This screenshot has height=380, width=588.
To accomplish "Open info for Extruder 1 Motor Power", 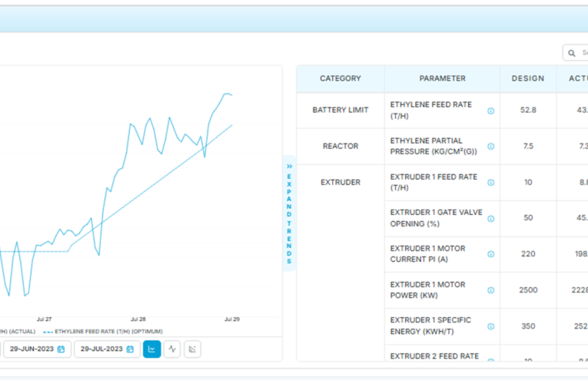I will (490, 290).
